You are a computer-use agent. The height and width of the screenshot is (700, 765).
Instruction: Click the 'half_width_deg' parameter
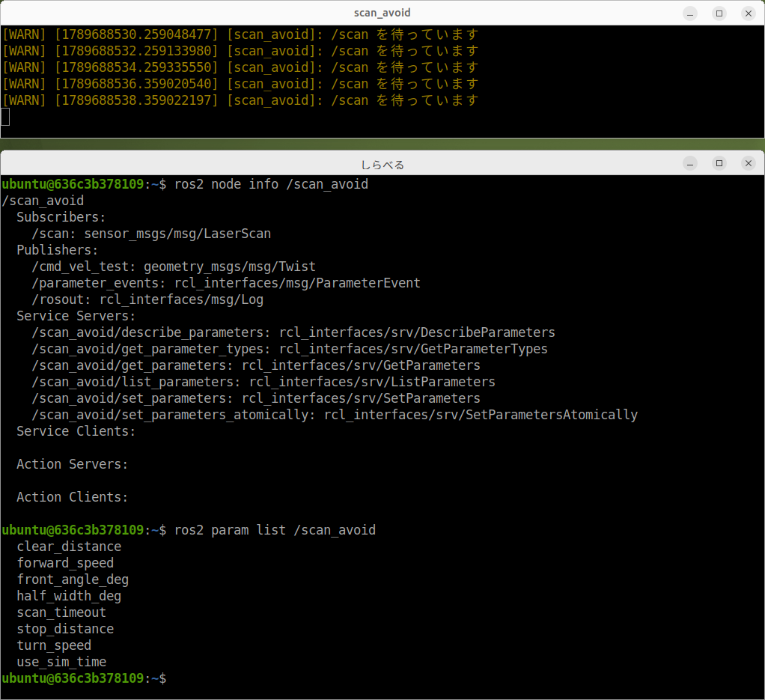(x=69, y=596)
